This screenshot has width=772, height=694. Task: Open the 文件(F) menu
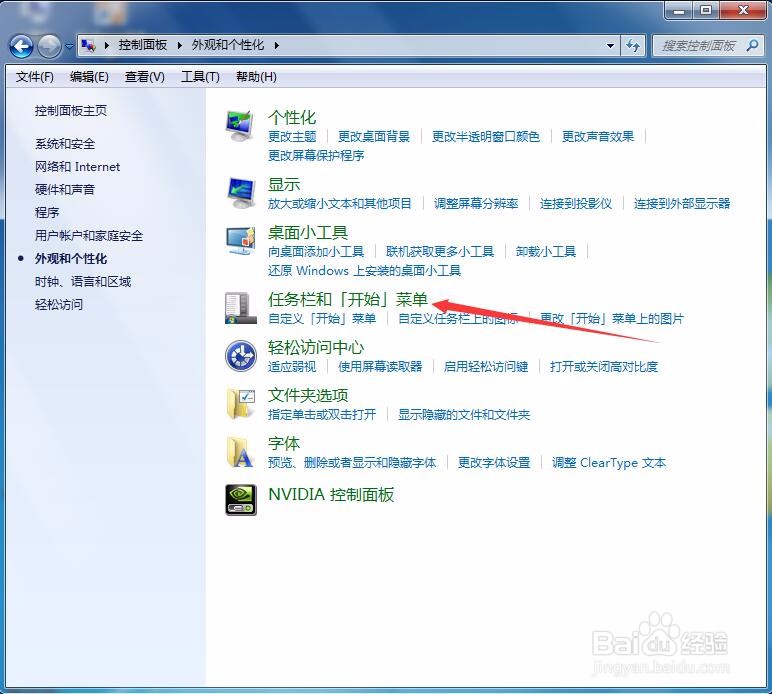click(34, 77)
